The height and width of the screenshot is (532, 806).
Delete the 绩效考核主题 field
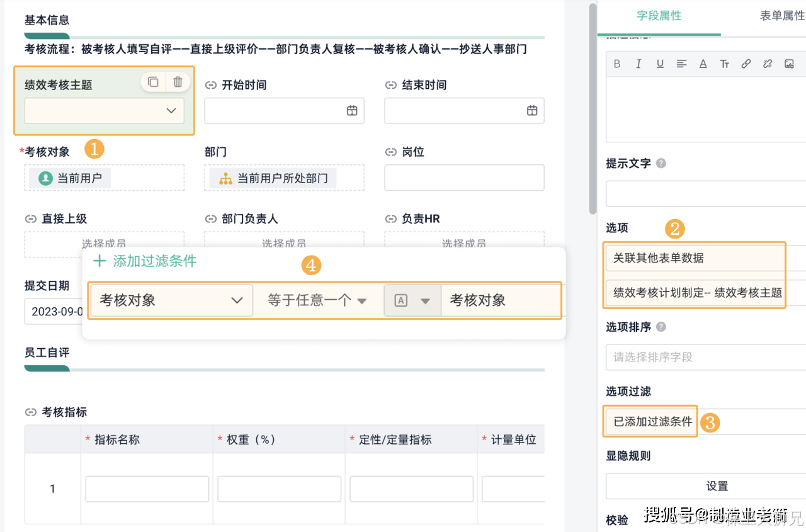178,82
